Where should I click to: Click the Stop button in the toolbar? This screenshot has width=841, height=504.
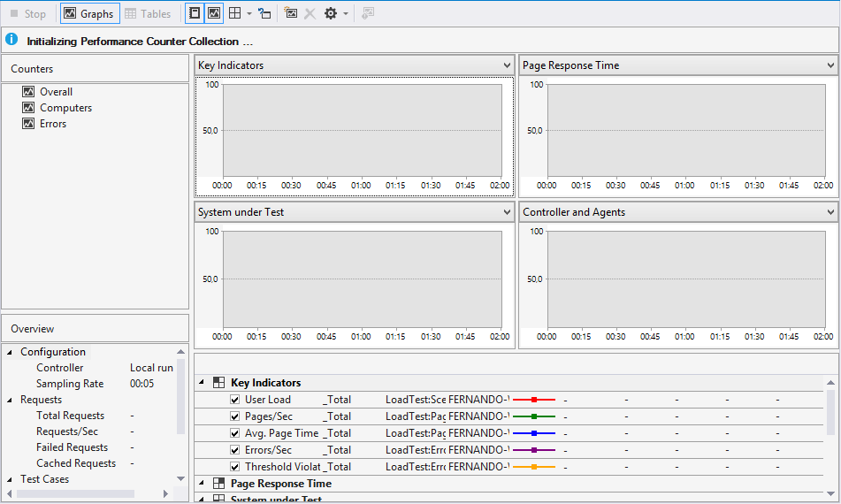point(27,14)
